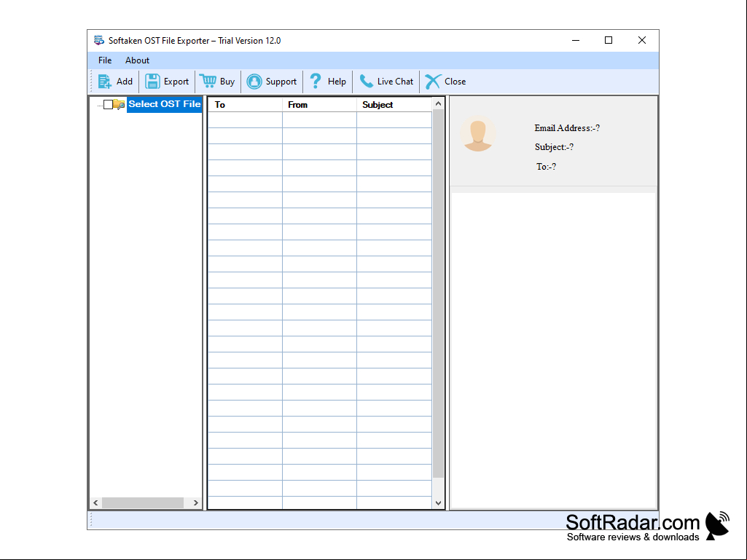Click the Add toolbar label text
This screenshot has width=747, height=560.
pyautogui.click(x=125, y=82)
